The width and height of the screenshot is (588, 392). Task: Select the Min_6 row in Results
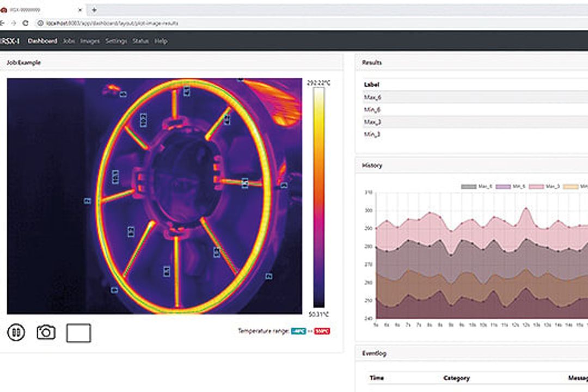pyautogui.click(x=475, y=109)
